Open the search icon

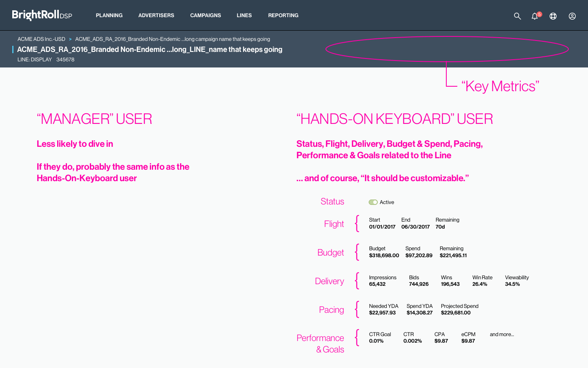[517, 16]
